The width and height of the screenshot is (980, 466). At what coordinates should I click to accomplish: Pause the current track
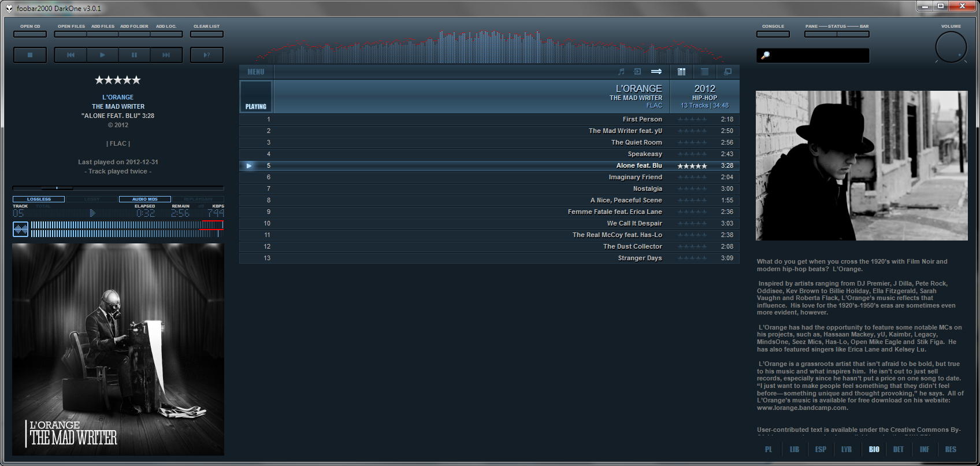point(134,55)
